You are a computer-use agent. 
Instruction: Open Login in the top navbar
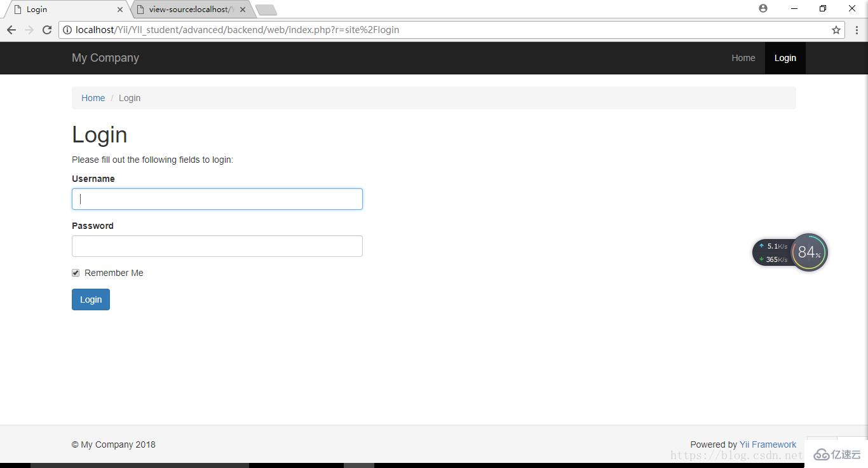(x=785, y=58)
